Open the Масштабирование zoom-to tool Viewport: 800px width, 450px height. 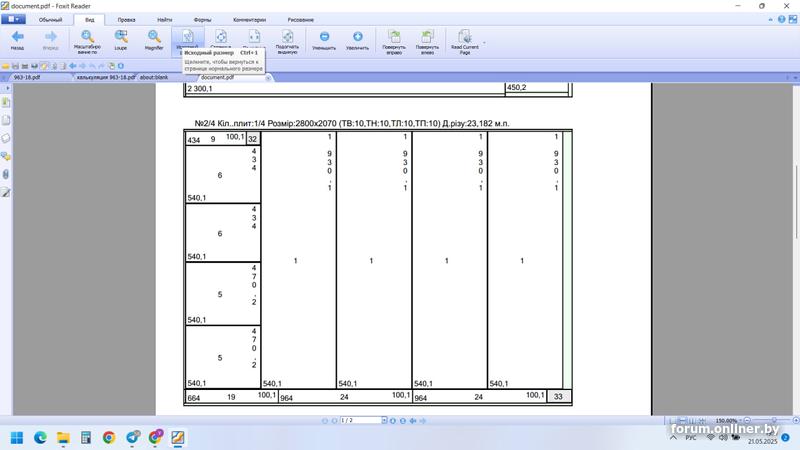[87, 41]
